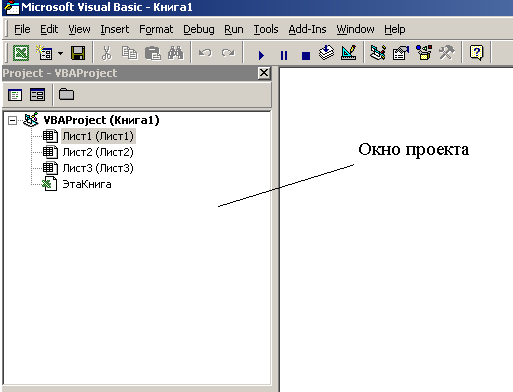
Task: Open the Insert menu
Action: click(x=115, y=29)
